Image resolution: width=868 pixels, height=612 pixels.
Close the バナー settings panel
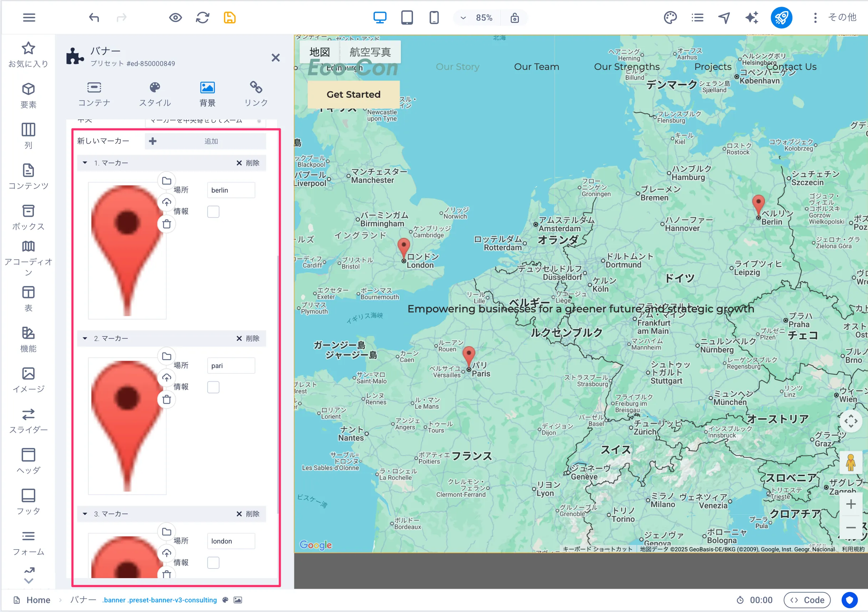tap(276, 57)
